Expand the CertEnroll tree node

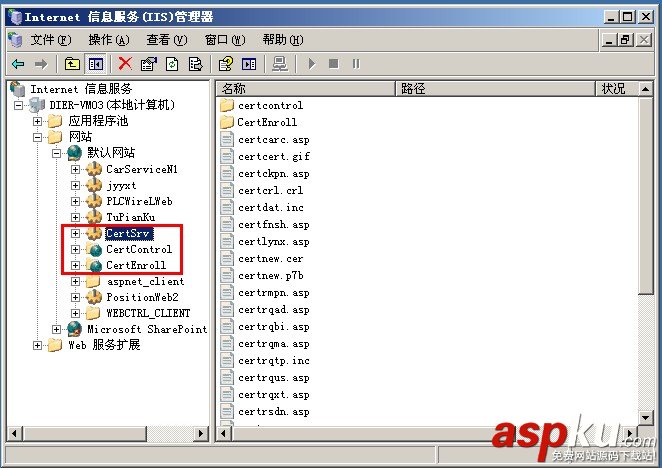(75, 265)
